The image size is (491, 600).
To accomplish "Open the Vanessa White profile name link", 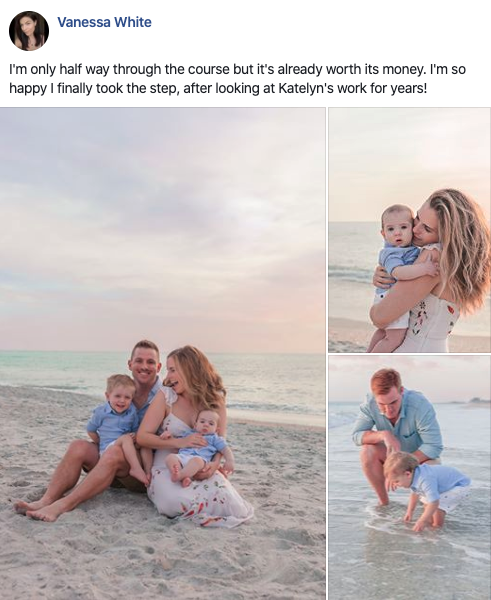I will point(104,22).
